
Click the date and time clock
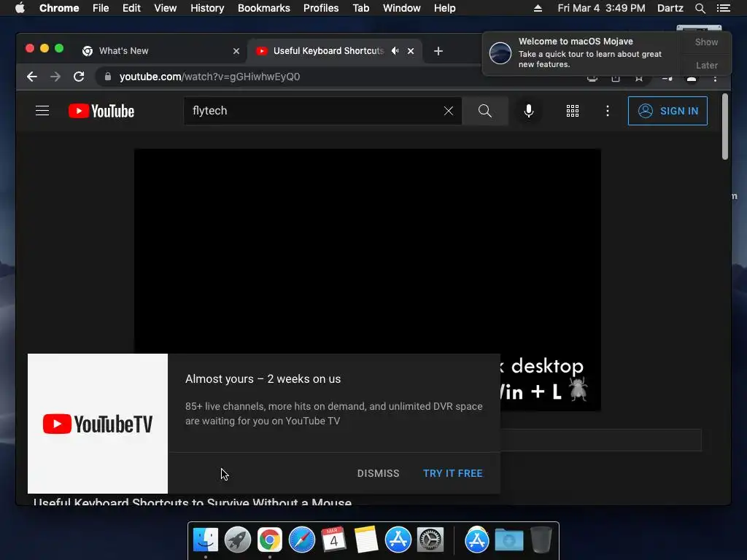pyautogui.click(x=602, y=8)
